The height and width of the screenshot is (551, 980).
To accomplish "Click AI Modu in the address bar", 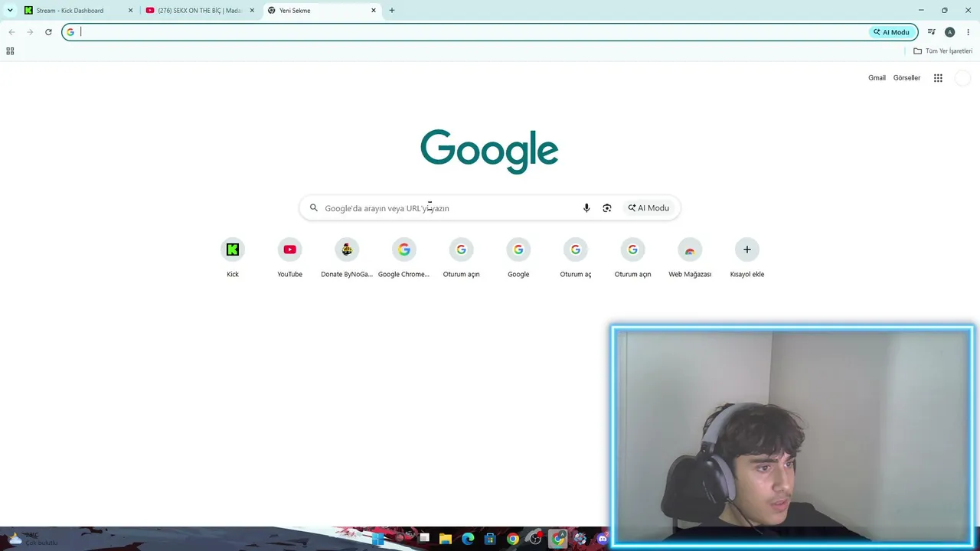I will click(892, 32).
